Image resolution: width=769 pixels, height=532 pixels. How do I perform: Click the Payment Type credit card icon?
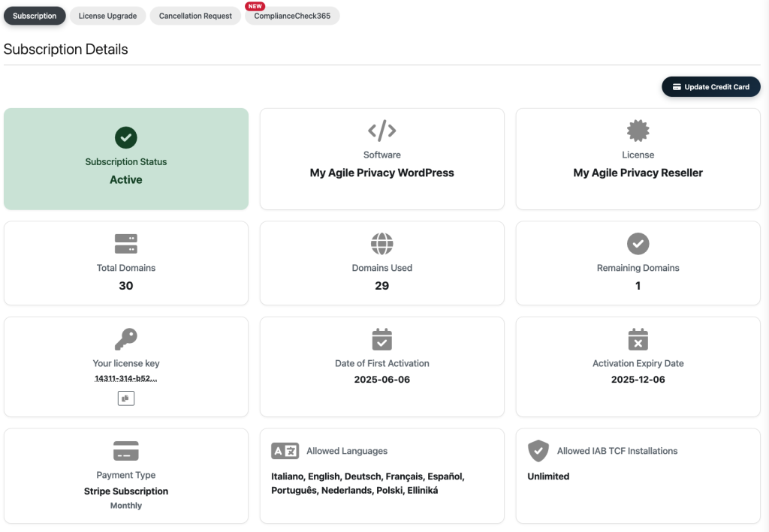126,451
